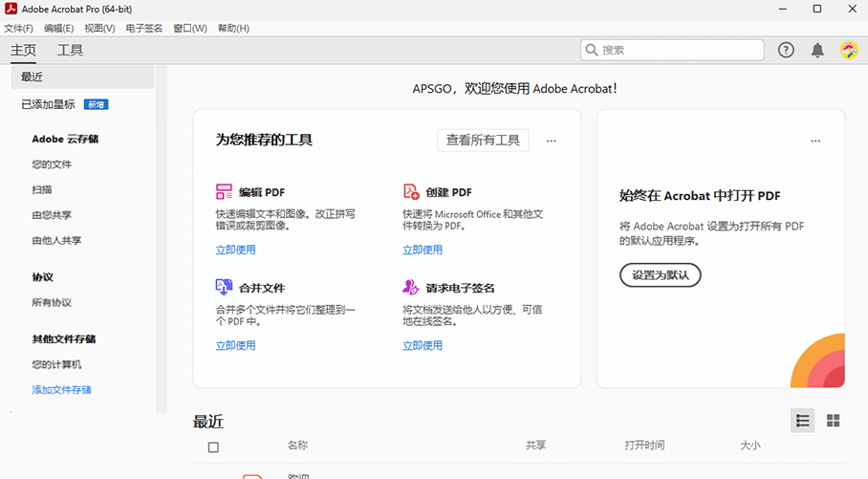Open 所有协议 in the sidebar

(52, 302)
